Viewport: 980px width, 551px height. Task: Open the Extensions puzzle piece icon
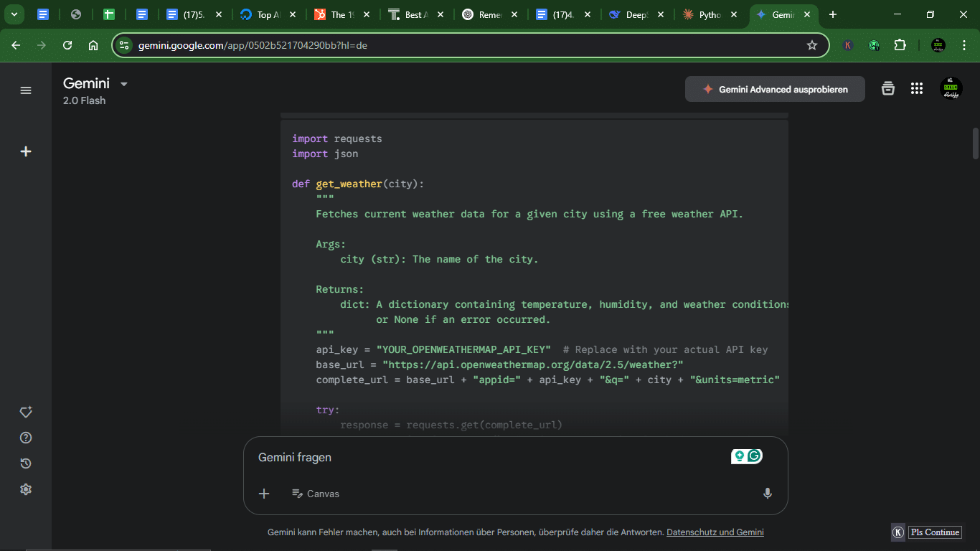click(900, 45)
